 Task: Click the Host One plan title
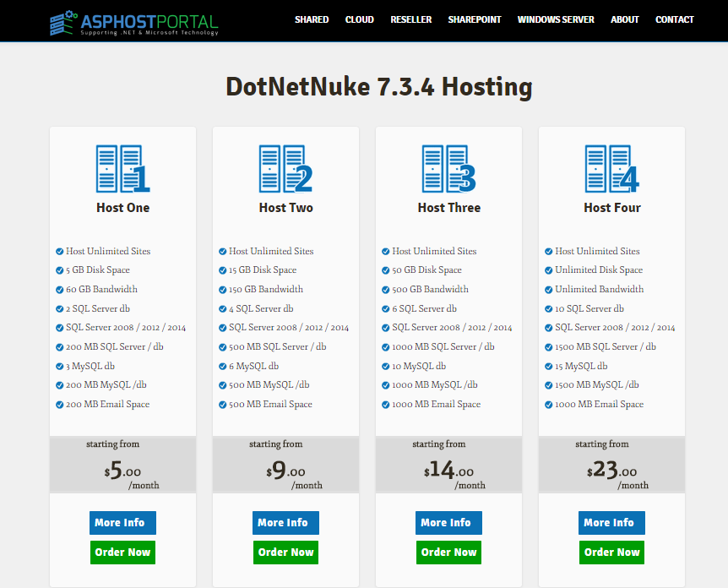123,208
